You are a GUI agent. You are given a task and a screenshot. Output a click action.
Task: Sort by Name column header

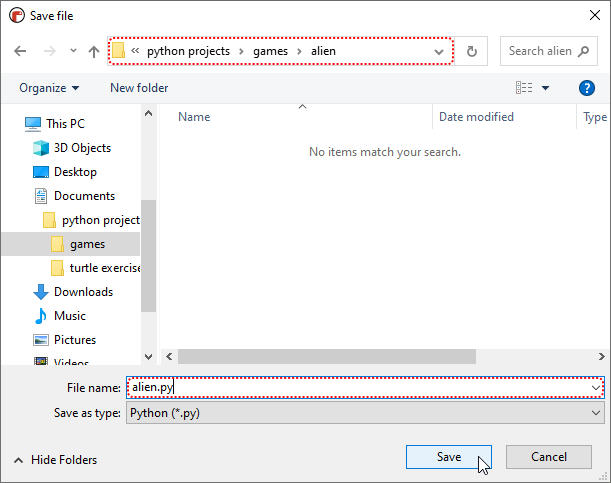click(x=194, y=117)
